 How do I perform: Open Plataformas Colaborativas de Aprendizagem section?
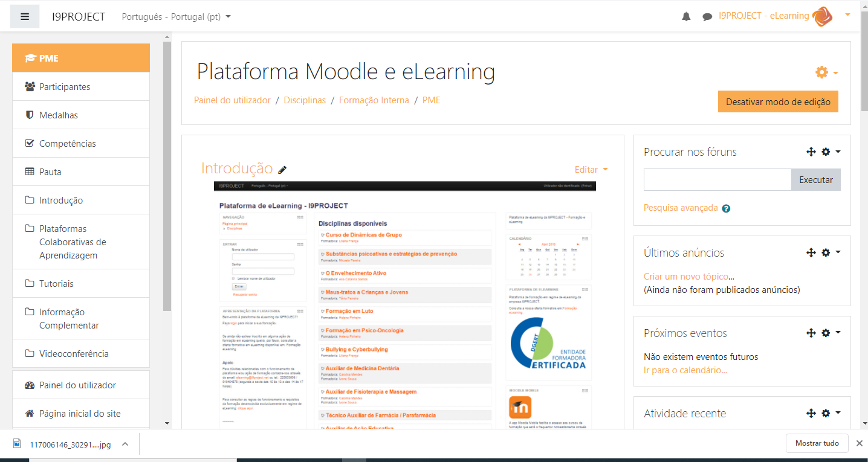click(x=81, y=242)
